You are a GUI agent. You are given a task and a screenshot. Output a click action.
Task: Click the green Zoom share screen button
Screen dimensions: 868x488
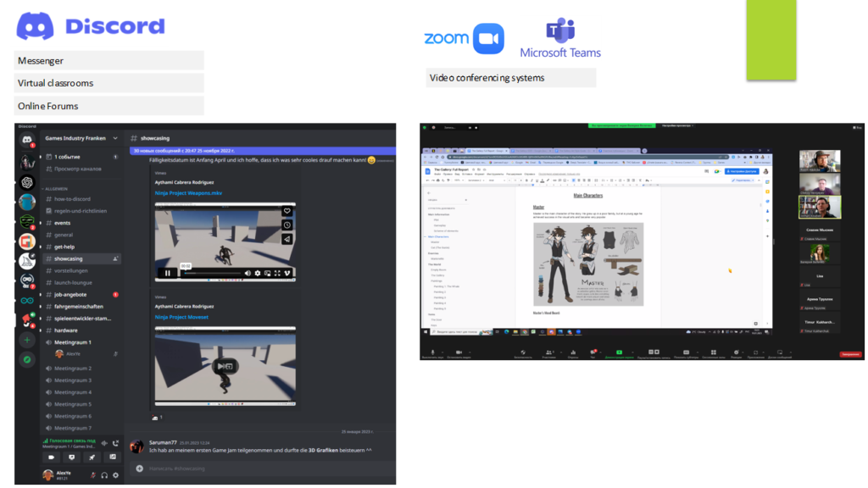(620, 353)
